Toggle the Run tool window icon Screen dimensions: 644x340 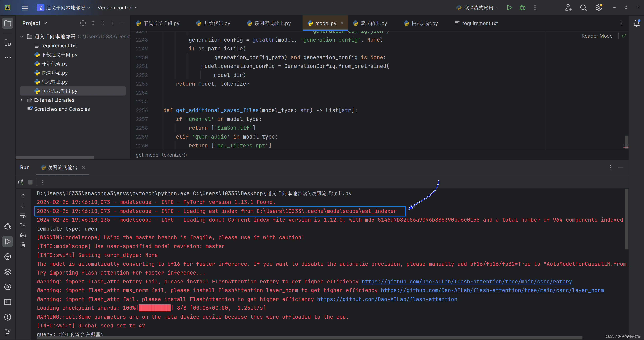(8, 242)
